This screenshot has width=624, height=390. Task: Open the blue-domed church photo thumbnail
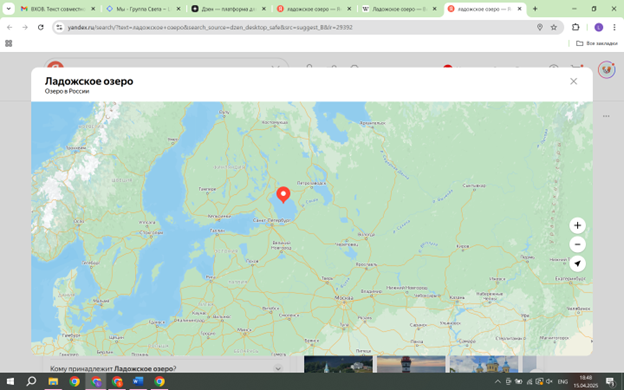tap(484, 364)
